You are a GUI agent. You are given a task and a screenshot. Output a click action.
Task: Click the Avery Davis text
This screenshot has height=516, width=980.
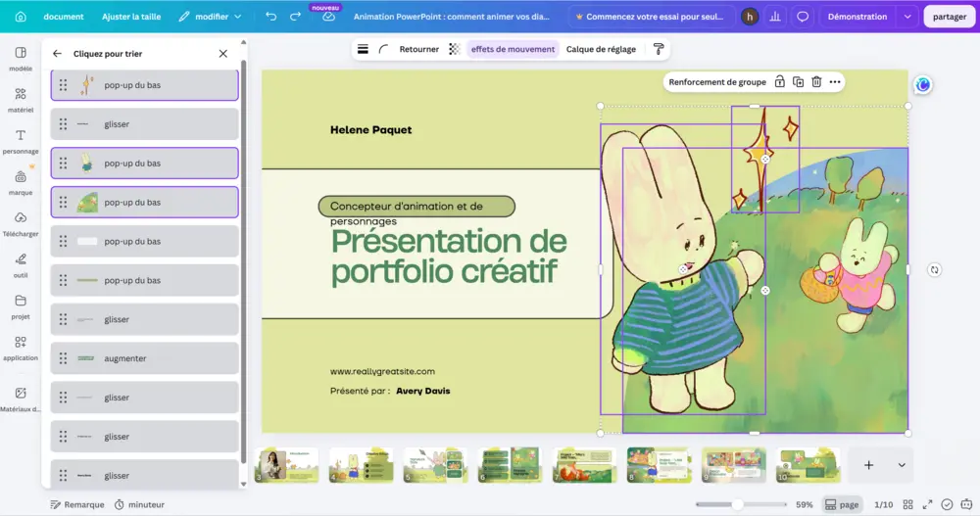tap(423, 391)
